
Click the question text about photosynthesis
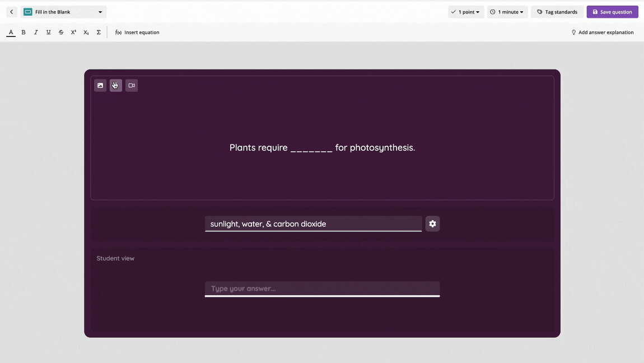[323, 147]
